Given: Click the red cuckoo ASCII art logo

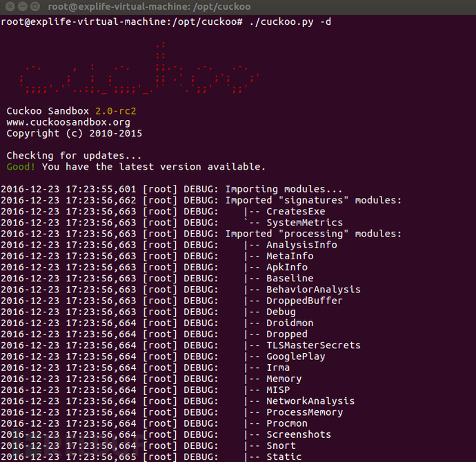Looking at the screenshot, I should [x=139, y=68].
